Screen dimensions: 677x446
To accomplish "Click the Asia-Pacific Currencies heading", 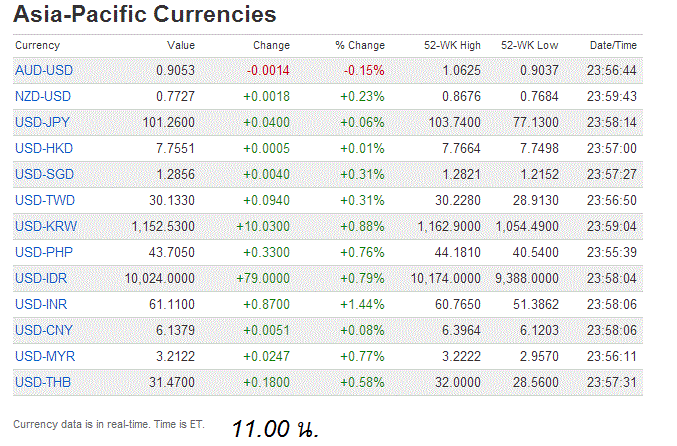I will [x=144, y=15].
